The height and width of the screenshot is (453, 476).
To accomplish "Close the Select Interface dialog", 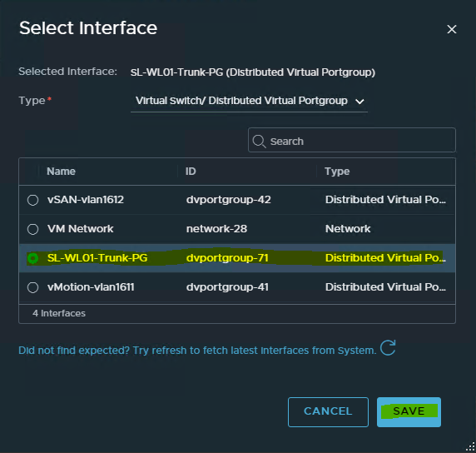I will [x=451, y=29].
